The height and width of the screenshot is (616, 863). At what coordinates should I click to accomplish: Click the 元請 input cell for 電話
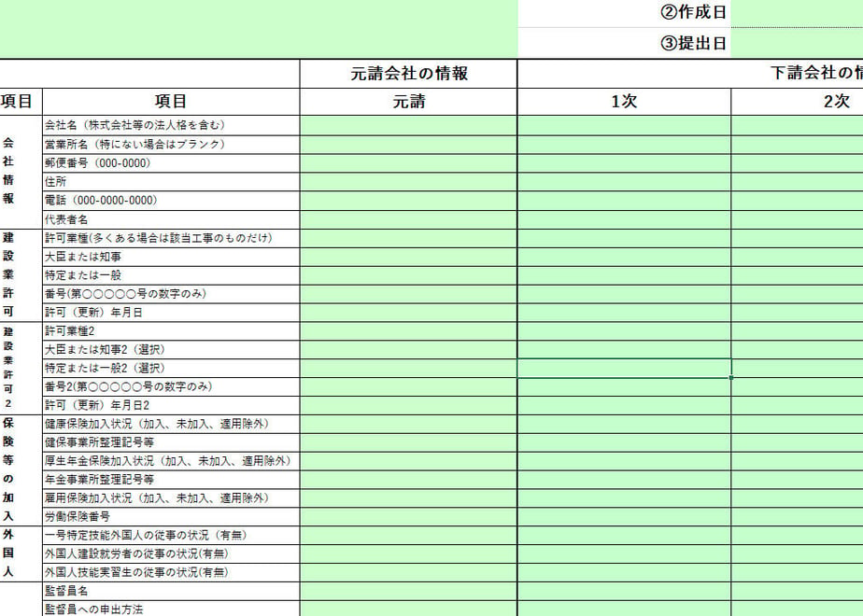pyautogui.click(x=409, y=201)
